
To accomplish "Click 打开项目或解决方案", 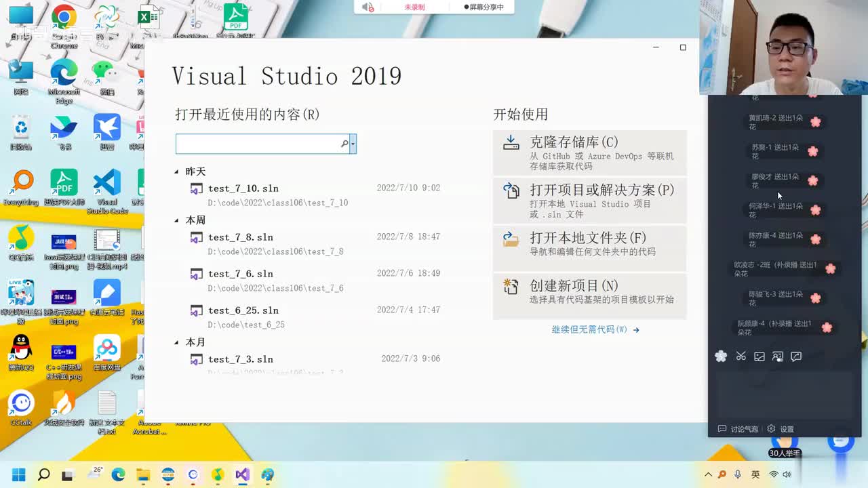I will (589, 201).
